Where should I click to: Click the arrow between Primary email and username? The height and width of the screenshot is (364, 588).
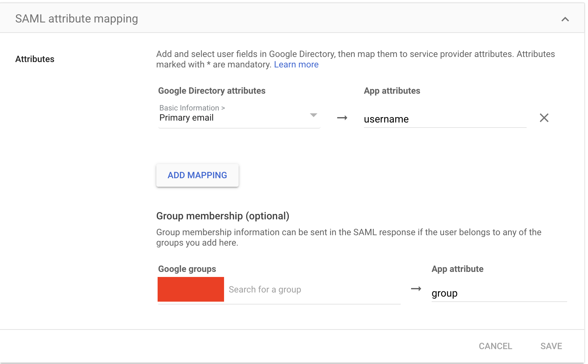[x=342, y=117]
